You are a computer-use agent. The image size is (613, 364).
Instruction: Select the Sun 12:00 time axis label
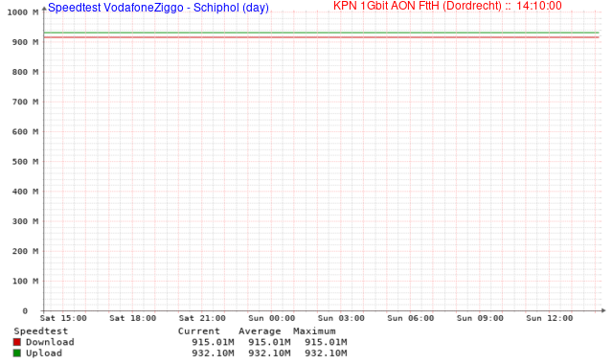click(550, 318)
